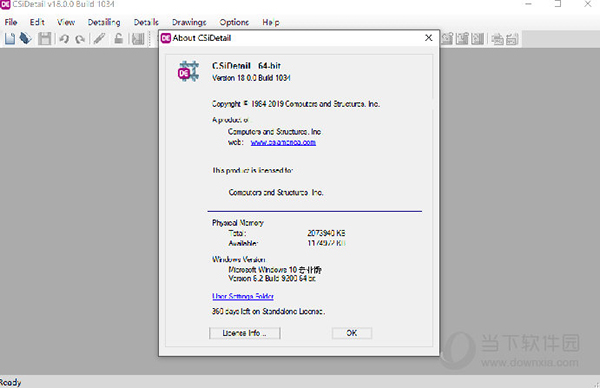Click the pencil edit toolbar icon

pyautogui.click(x=99, y=39)
